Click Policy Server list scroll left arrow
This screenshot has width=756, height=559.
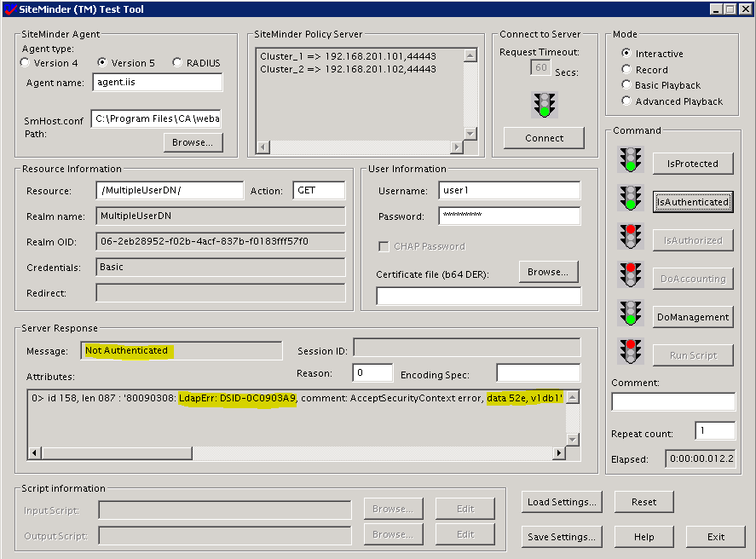[x=263, y=147]
